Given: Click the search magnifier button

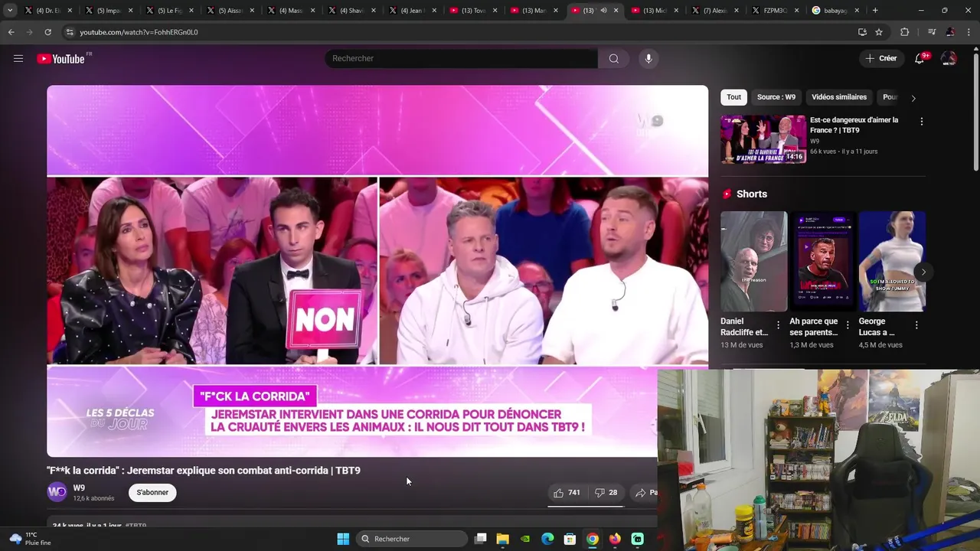Looking at the screenshot, I should (x=613, y=59).
